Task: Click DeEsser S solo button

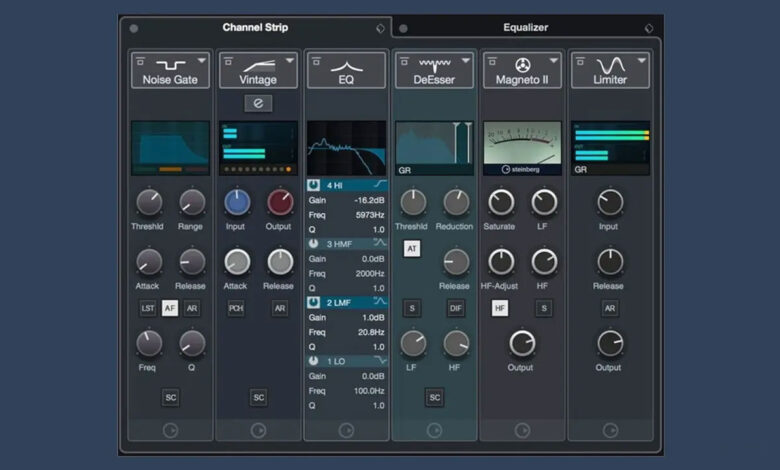Action: 412,308
